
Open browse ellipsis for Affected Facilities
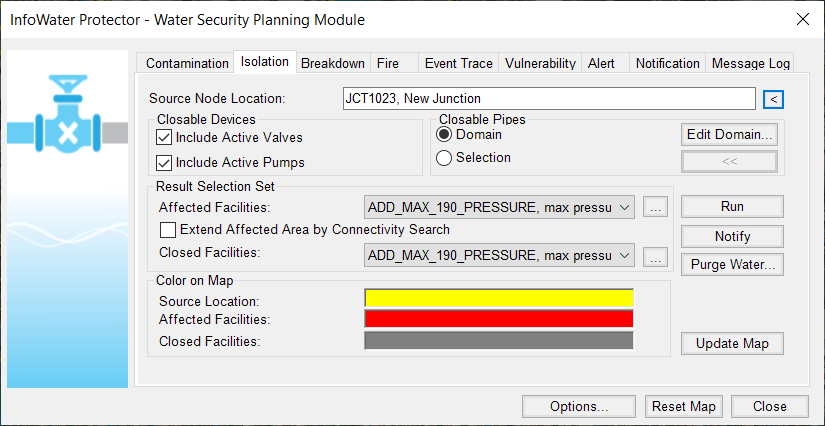(x=655, y=208)
